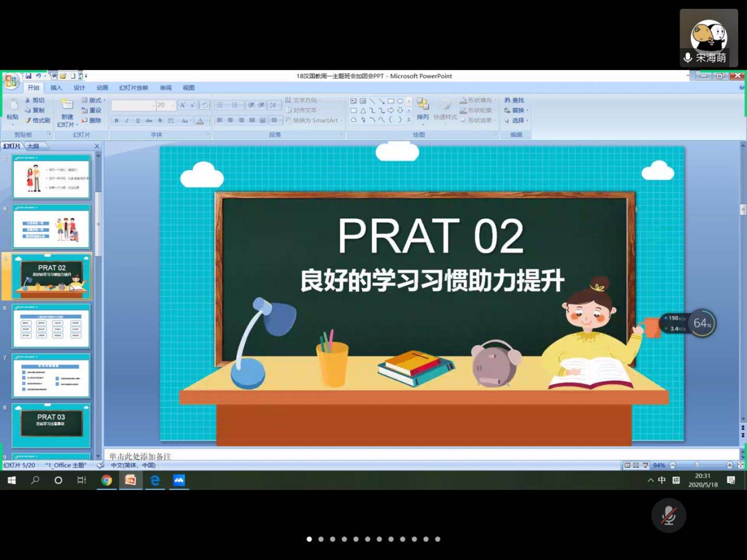Switch to the Insert (插入) ribbon tab
The height and width of the screenshot is (560, 747).
[56, 88]
